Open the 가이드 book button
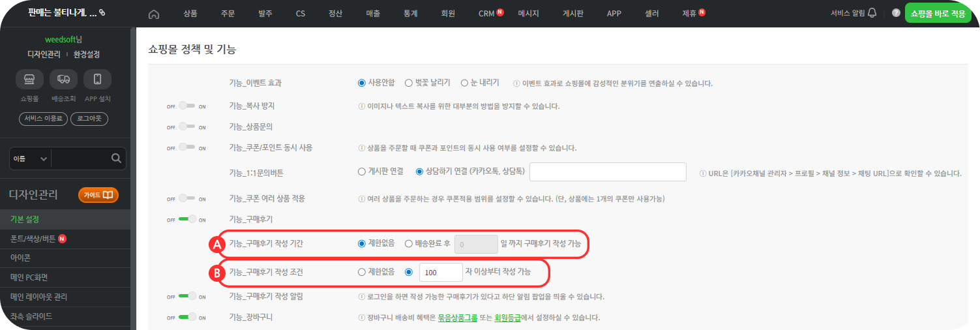This screenshot has height=330, width=980. 98,194
